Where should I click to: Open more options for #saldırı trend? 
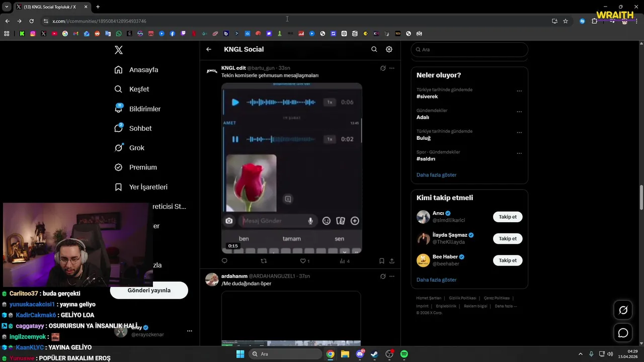coord(519,153)
